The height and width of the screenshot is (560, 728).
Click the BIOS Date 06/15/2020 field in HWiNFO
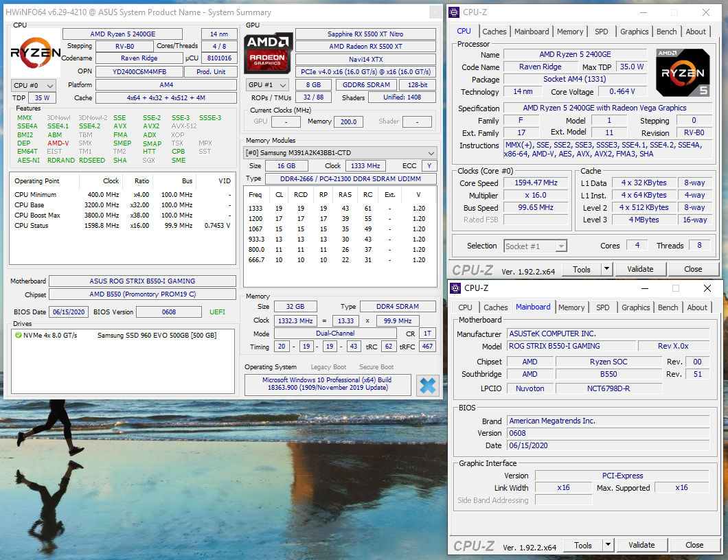point(69,312)
